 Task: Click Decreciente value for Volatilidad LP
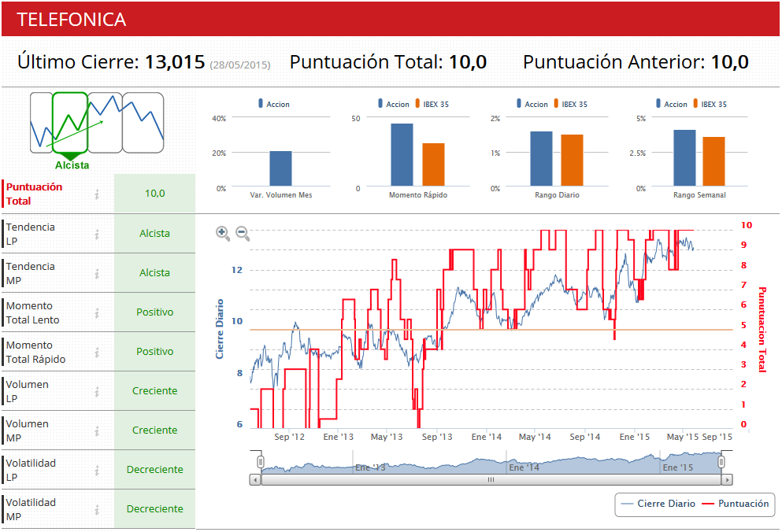point(154,470)
